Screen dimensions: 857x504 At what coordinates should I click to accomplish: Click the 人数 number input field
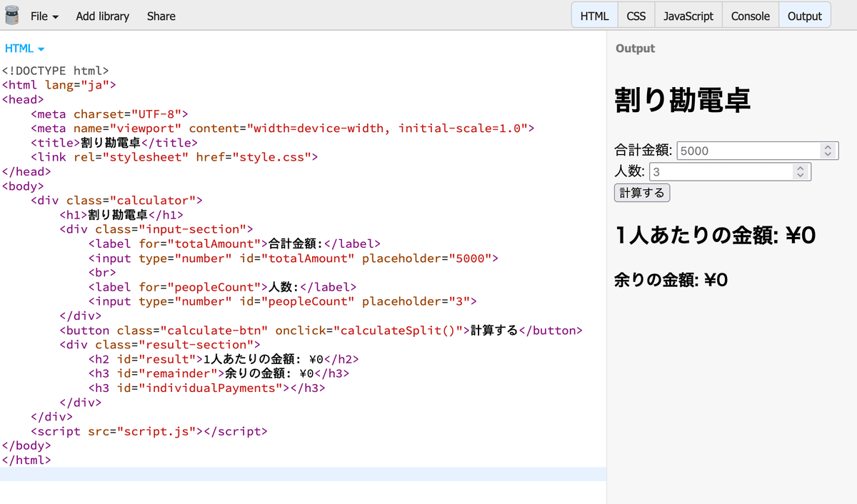pyautogui.click(x=730, y=172)
